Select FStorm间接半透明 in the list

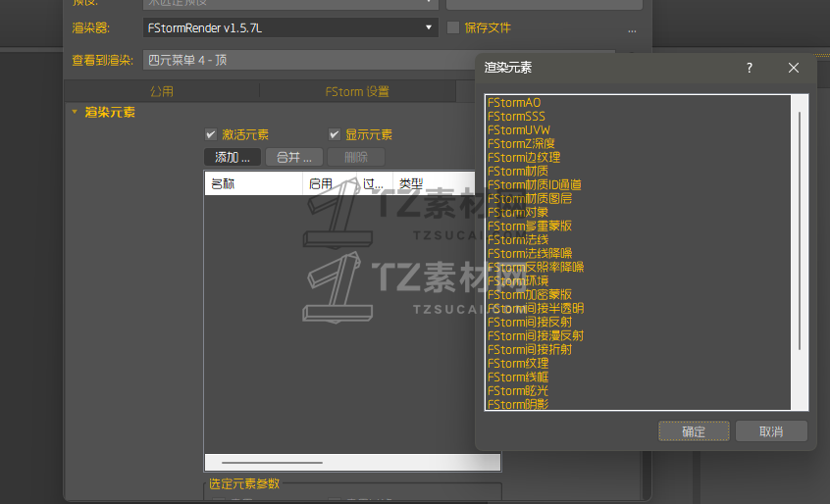(535, 309)
